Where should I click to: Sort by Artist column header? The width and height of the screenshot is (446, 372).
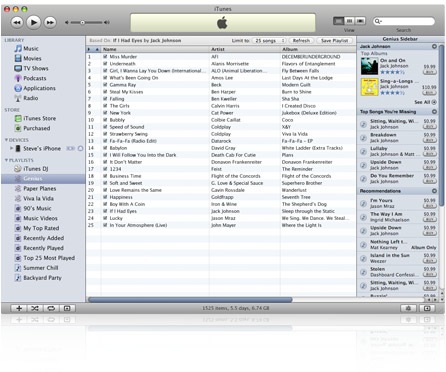(x=245, y=49)
